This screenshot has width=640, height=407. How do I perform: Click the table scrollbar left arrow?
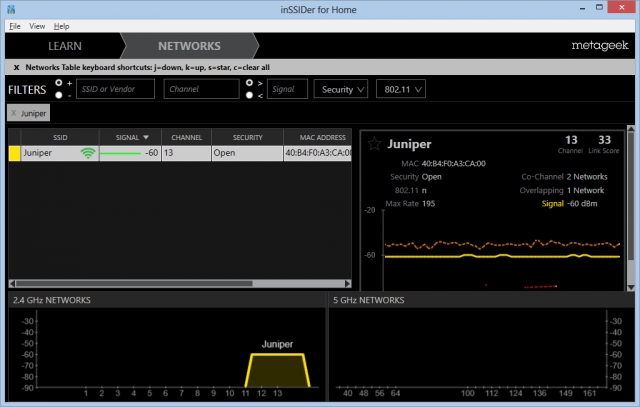tap(12, 283)
